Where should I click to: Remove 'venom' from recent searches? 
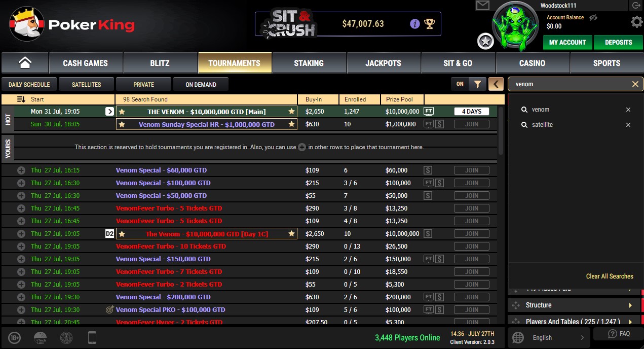[x=628, y=110]
